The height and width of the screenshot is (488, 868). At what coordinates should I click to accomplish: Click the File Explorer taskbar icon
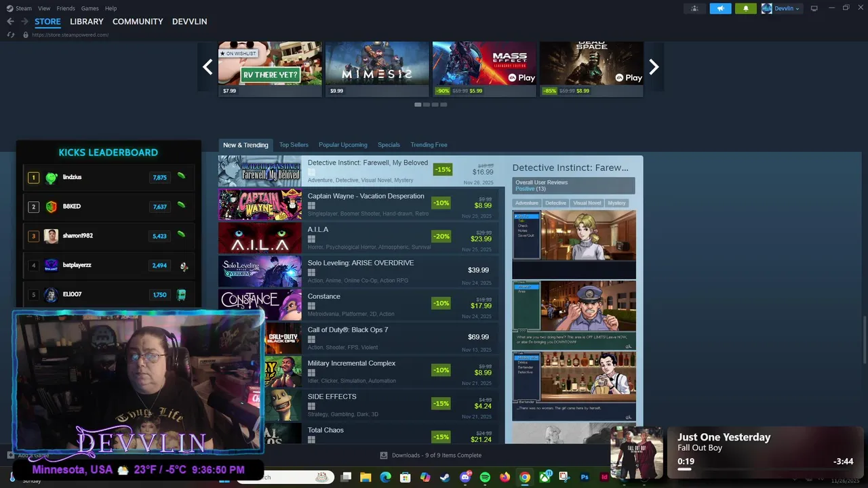(x=366, y=477)
